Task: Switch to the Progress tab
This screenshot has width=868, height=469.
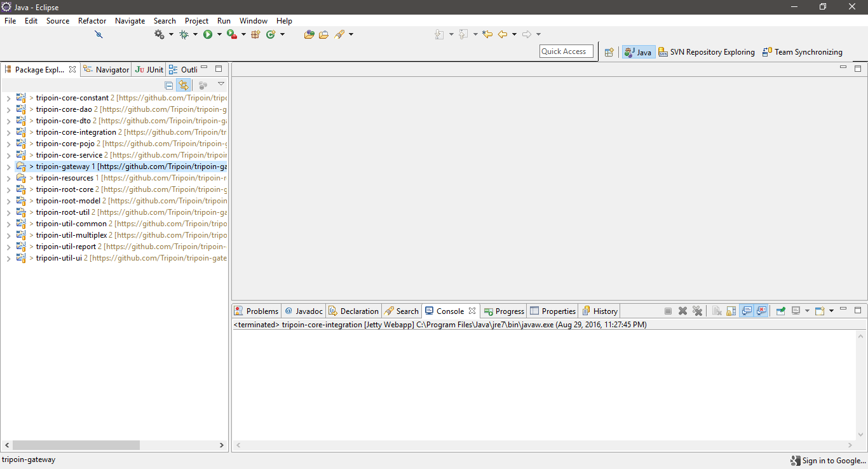Action: pyautogui.click(x=504, y=311)
